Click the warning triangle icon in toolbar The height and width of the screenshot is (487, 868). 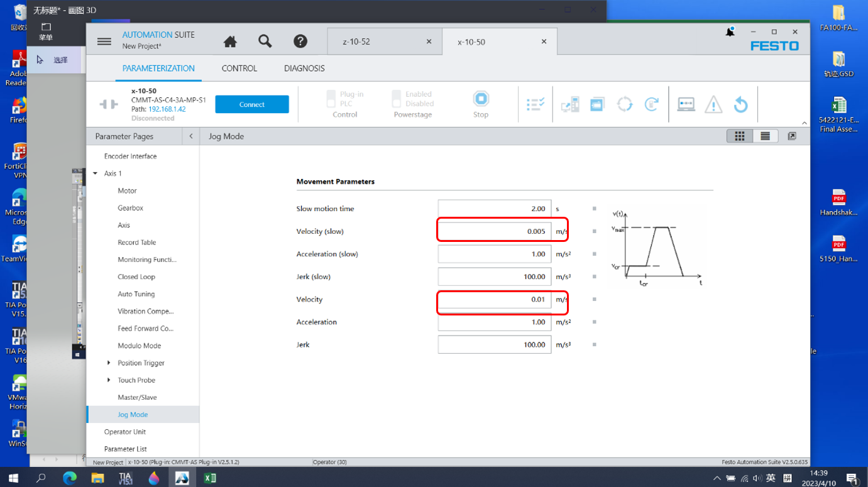[713, 104]
